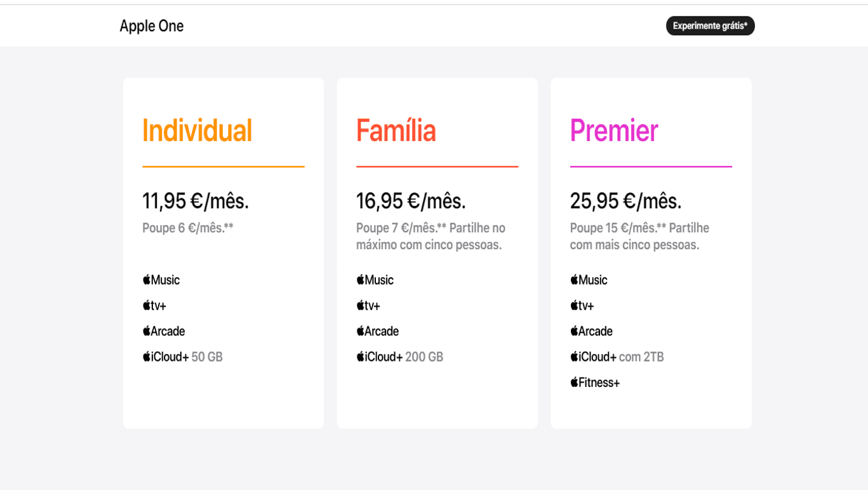Select Apple Music logo in Individual plan
Viewport: 868px width, 490px height.
coord(161,280)
